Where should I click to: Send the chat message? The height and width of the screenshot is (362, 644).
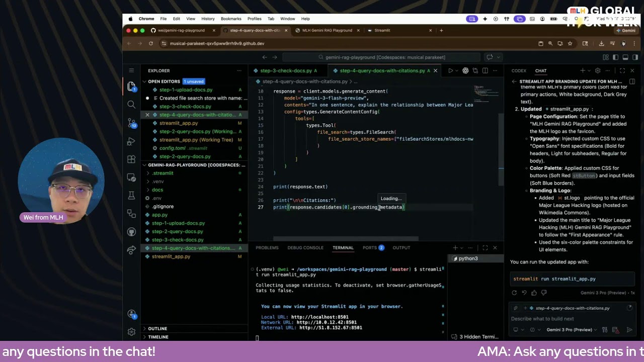(x=629, y=330)
